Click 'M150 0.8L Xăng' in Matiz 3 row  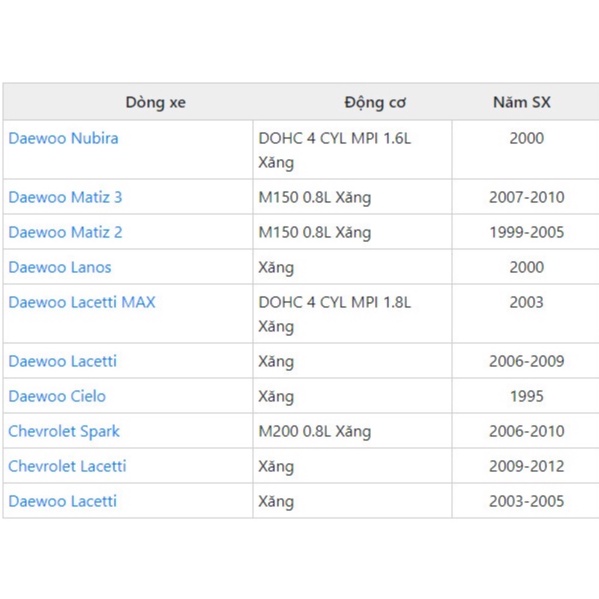coord(352,197)
